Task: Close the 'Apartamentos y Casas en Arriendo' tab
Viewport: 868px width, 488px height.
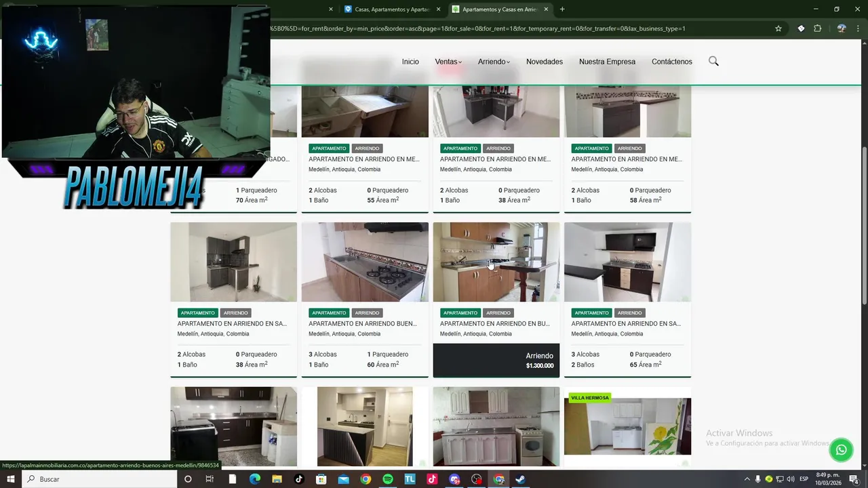Action: [x=546, y=9]
